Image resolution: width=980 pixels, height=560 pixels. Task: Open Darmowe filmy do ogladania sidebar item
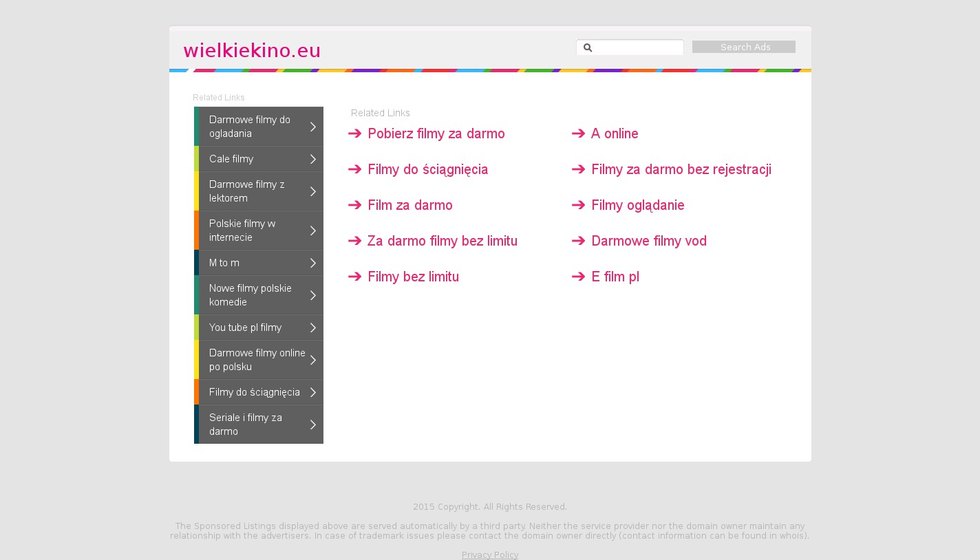click(250, 127)
